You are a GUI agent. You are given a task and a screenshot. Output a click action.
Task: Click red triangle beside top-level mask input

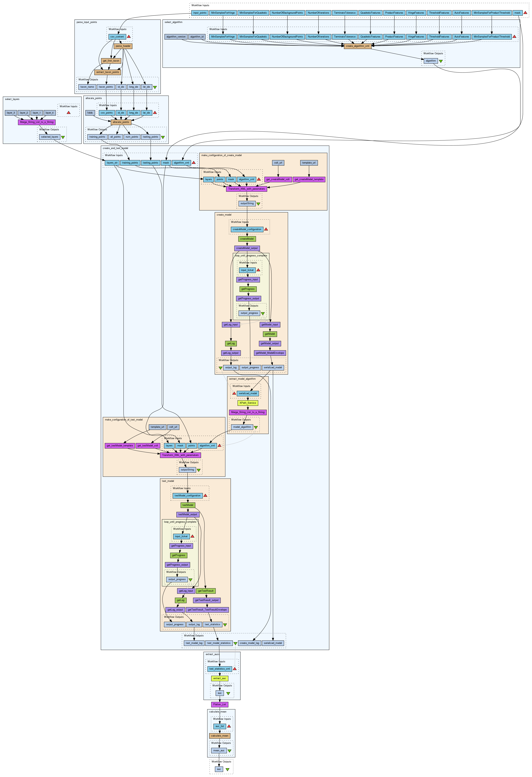[525, 13]
